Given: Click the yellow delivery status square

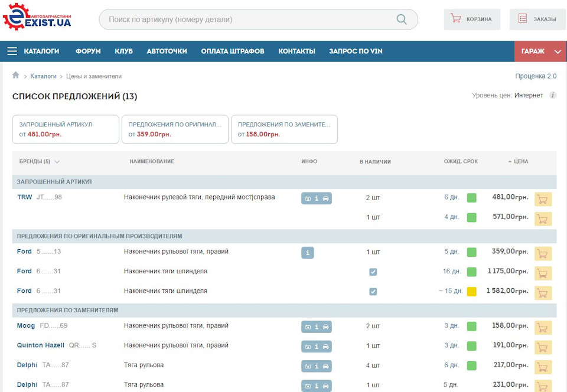Looking at the screenshot, I should [471, 292].
